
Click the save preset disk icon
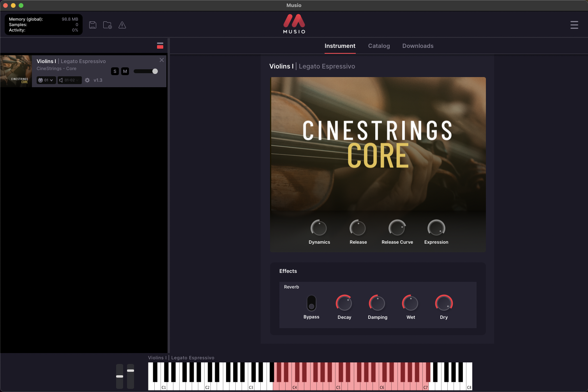point(93,25)
